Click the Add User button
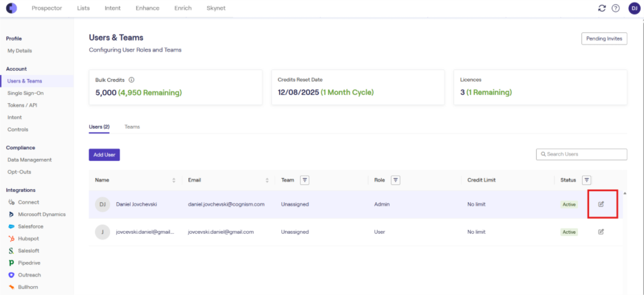Viewport: 644px width, 295px height. tap(105, 155)
